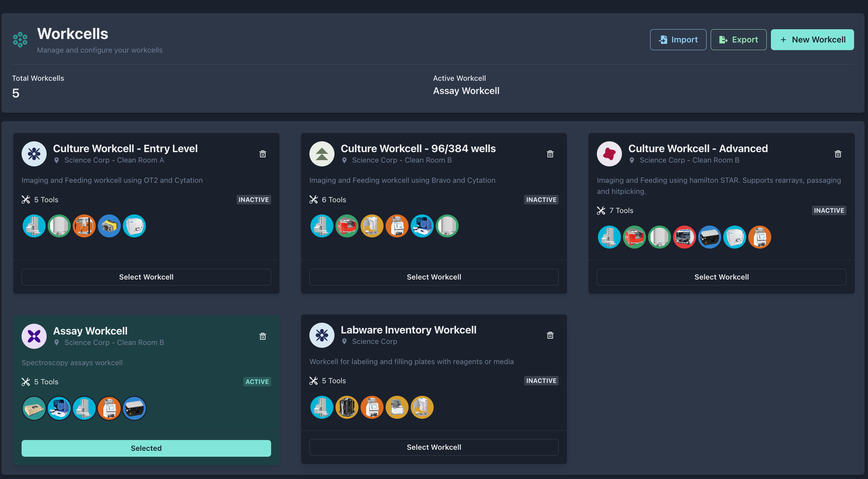Click trash icon on Assay Workcell card
The image size is (868, 479).
click(x=263, y=336)
